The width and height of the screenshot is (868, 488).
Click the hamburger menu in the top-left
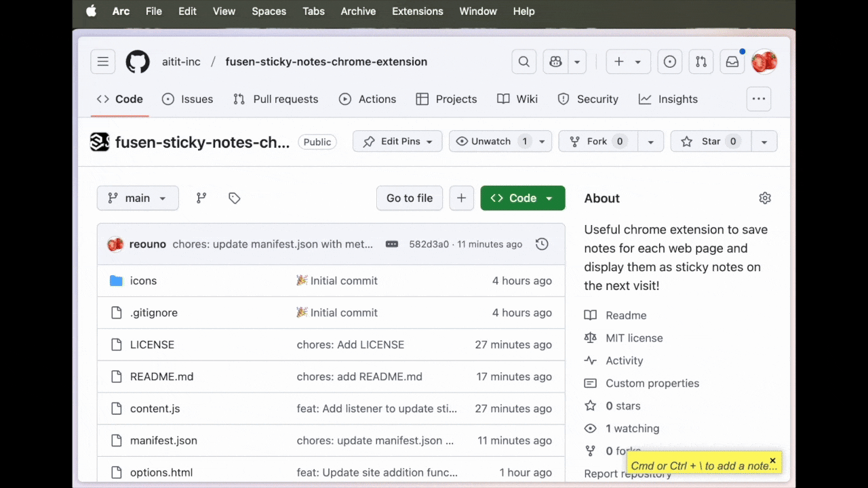102,62
